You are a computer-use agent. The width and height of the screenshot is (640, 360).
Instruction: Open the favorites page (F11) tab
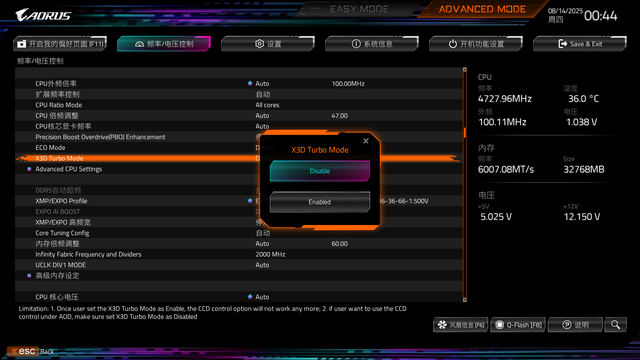pyautogui.click(x=60, y=44)
